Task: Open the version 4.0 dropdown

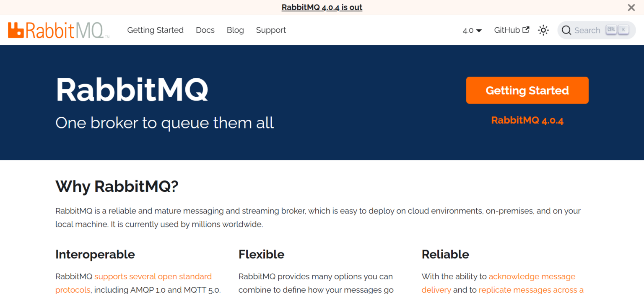Action: (472, 30)
